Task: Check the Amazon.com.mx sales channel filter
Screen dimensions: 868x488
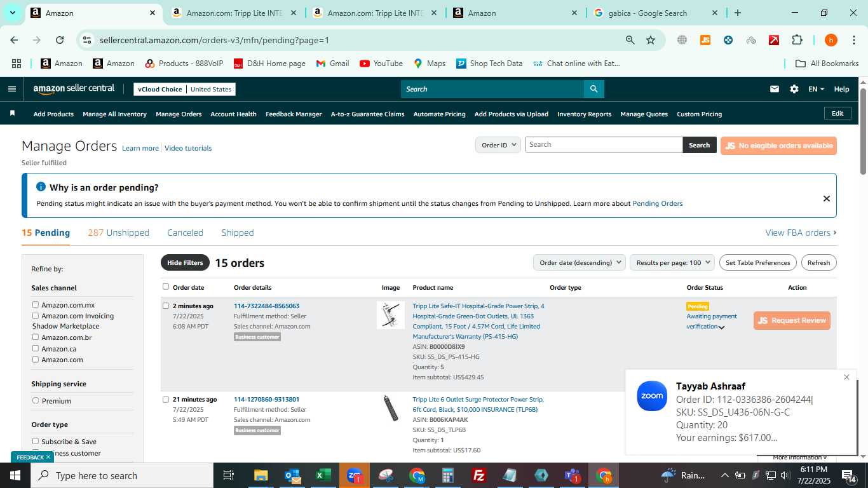Action: tap(36, 305)
